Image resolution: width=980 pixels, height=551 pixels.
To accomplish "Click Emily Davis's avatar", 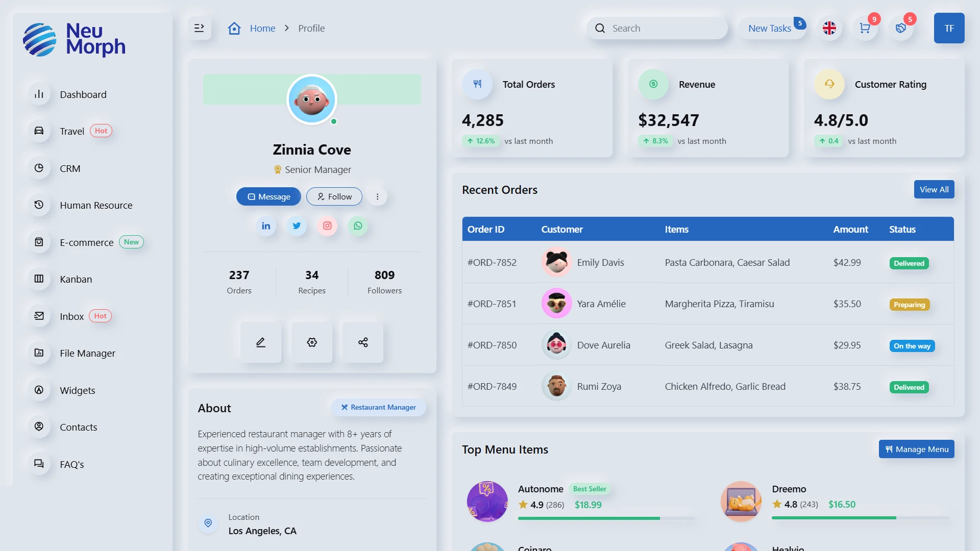I will [x=556, y=262].
